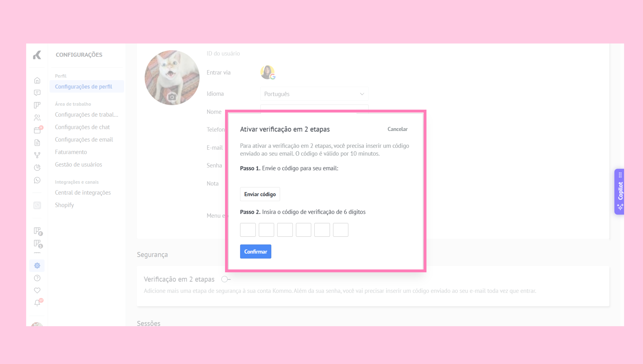Open the WhatsApp icon in sidebar
The height and width of the screenshot is (364, 643).
pyautogui.click(x=37, y=180)
